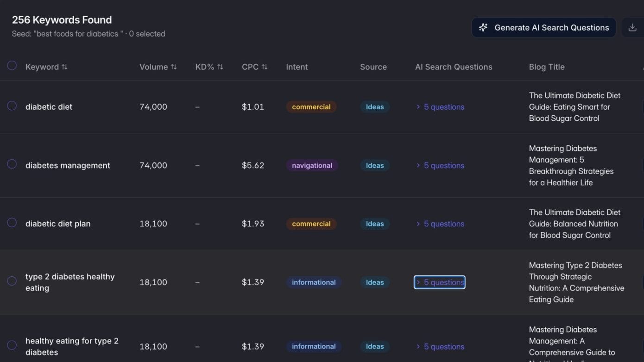644x362 pixels.
Task: Click the commercial badge for diabetic diet
Action: (311, 107)
